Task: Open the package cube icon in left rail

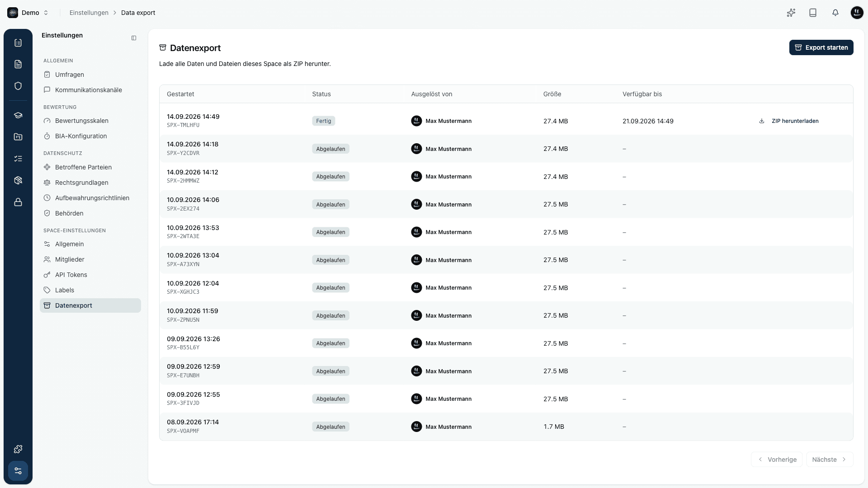Action: (x=18, y=180)
